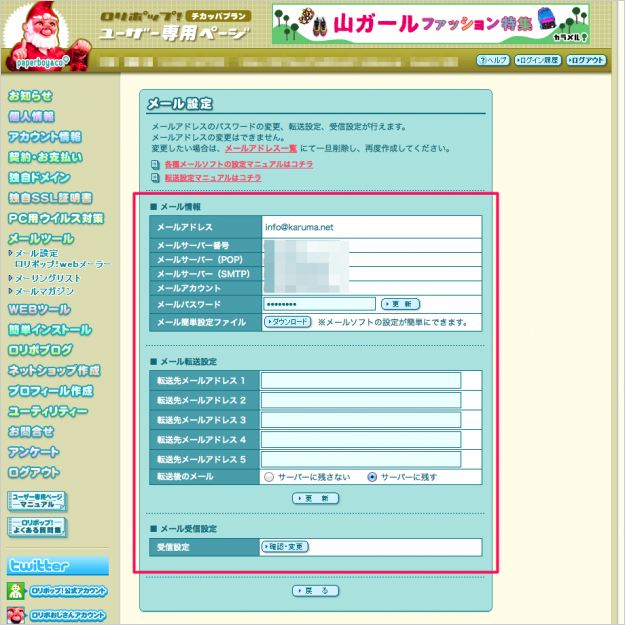Click 更新 button under forwarding settings
Image resolution: width=625 pixels, height=625 pixels.
click(315, 498)
